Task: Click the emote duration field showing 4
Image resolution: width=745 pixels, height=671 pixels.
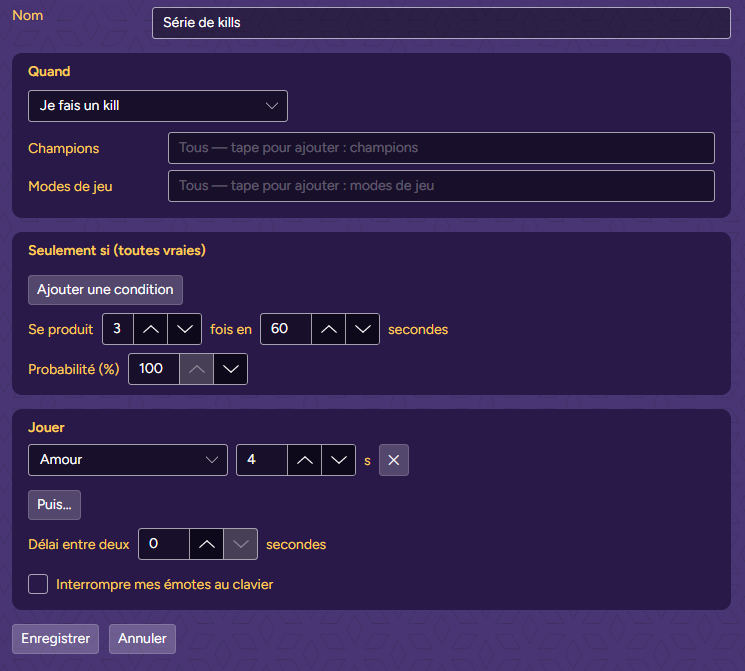Action: coord(262,460)
